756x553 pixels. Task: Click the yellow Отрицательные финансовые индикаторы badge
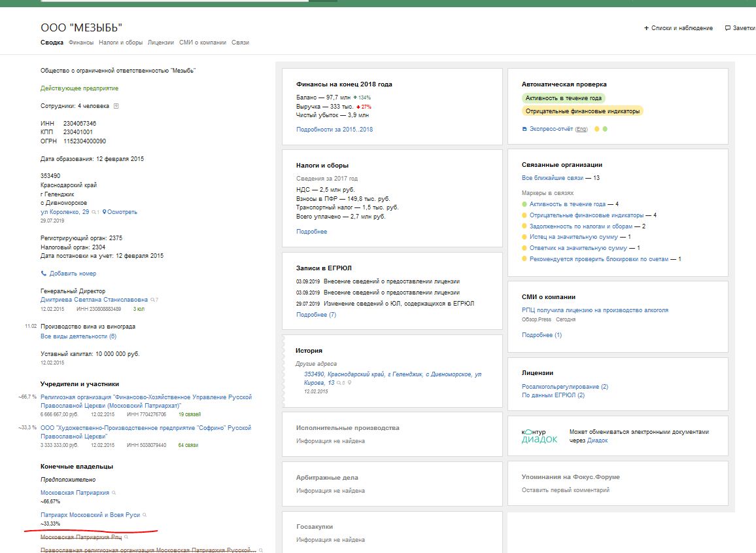point(582,111)
